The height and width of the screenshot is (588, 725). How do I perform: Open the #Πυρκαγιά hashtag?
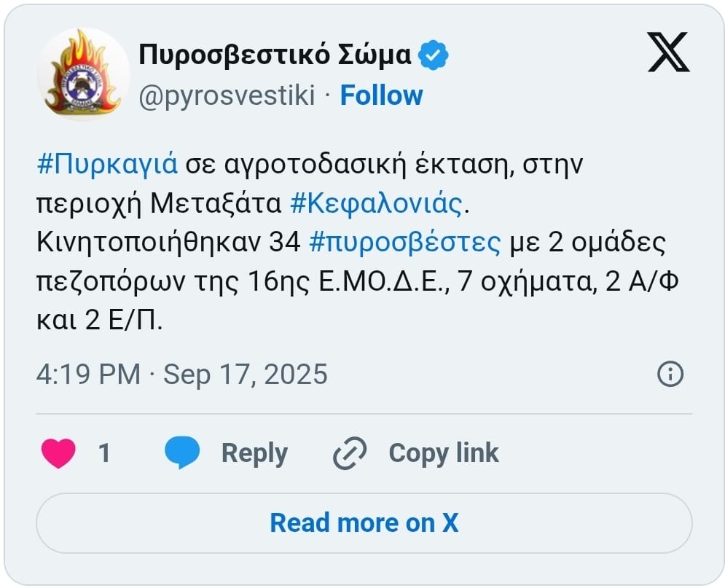[106, 165]
